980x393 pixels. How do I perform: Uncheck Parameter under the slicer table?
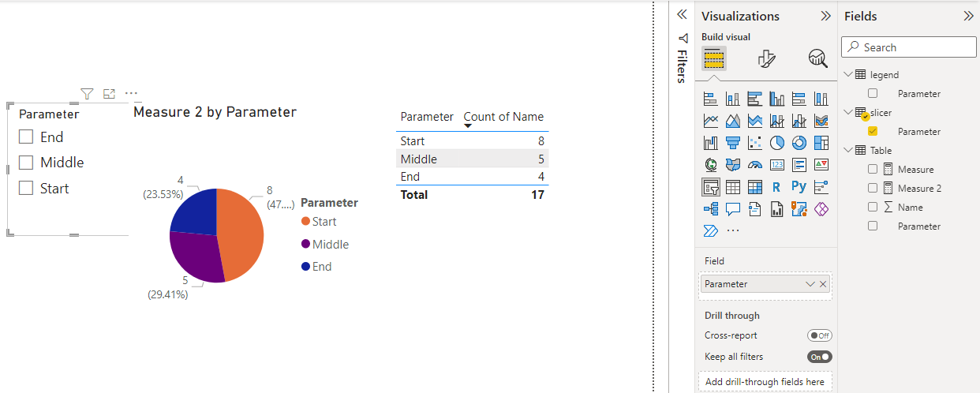click(x=873, y=131)
